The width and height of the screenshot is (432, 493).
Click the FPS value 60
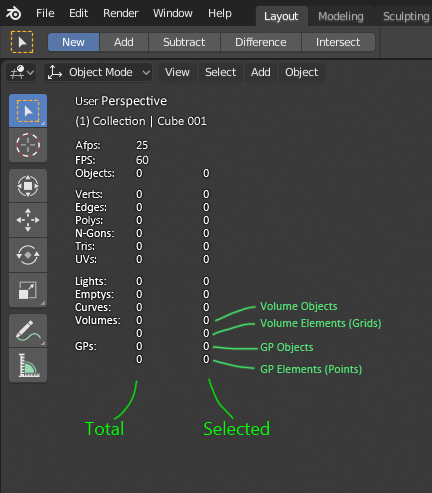pyautogui.click(x=142, y=160)
